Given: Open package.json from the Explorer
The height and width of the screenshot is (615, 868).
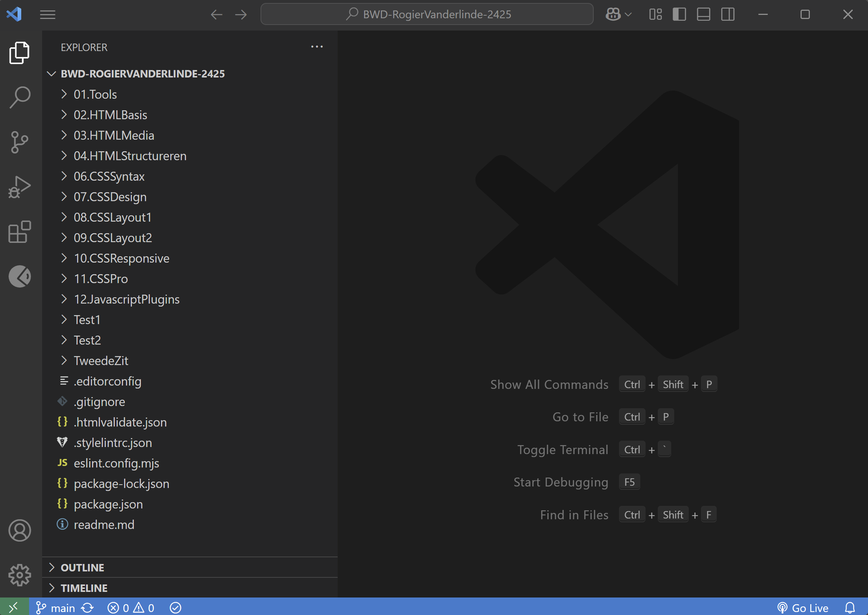Looking at the screenshot, I should (108, 504).
